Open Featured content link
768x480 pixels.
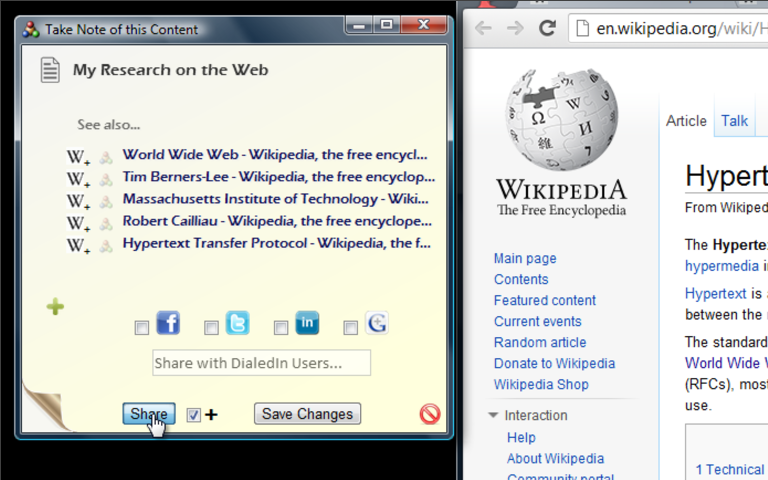545,300
